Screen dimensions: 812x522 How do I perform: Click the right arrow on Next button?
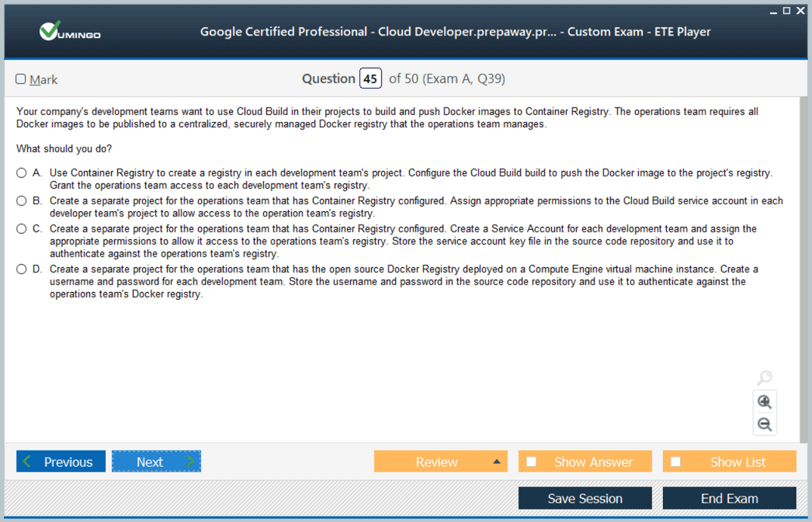coord(189,462)
